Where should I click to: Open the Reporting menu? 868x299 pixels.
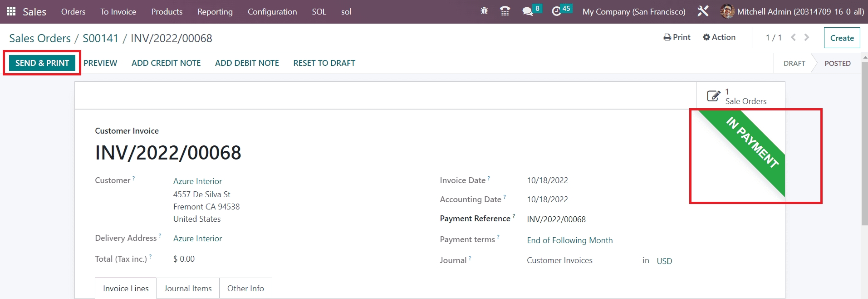click(x=215, y=12)
